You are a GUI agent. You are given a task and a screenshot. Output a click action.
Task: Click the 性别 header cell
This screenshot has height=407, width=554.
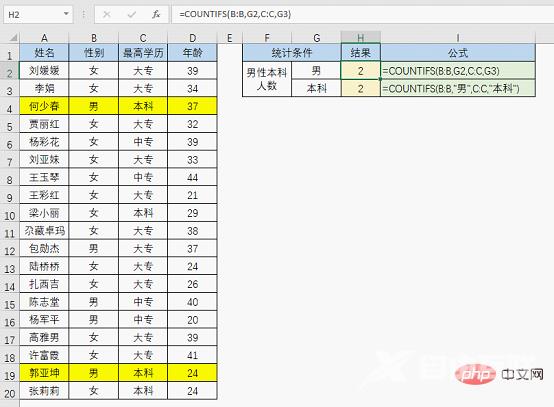tap(94, 53)
